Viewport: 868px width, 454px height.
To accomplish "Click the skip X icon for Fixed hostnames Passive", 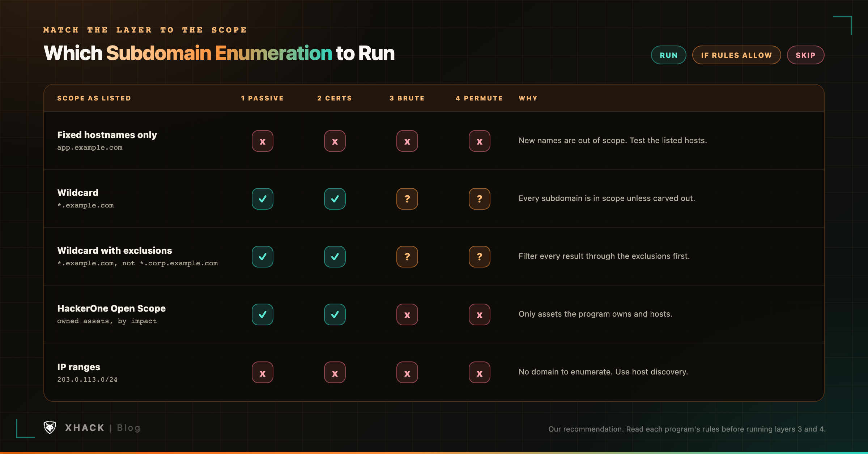I will [263, 141].
